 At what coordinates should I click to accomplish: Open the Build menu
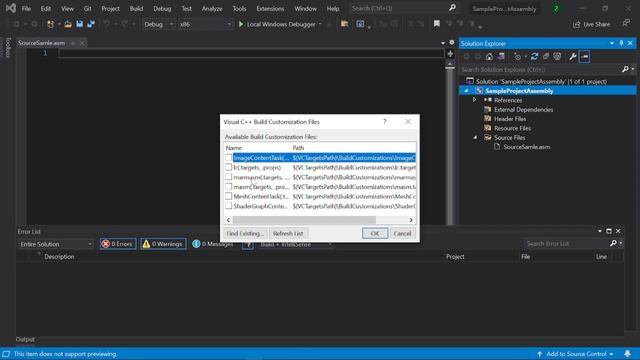click(136, 8)
